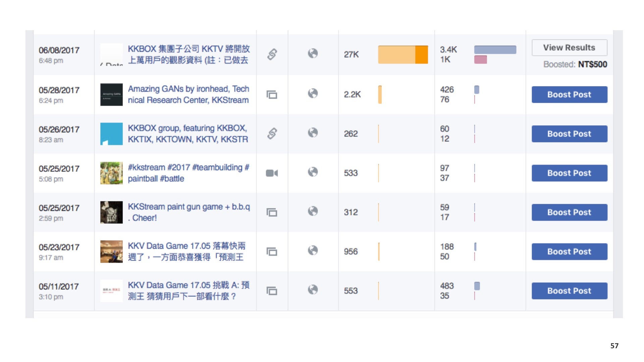Screen dimensions: 644x362
Task: Click photo icon for 05/11/2017 Data Game post
Action: point(272,291)
